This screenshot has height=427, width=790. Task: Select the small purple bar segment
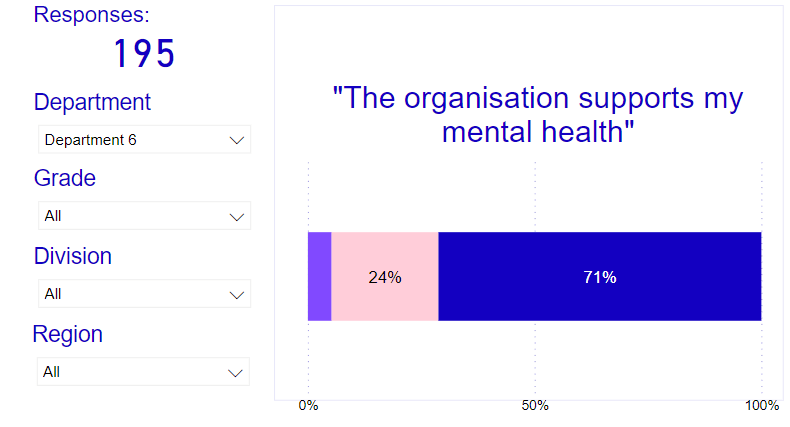point(319,276)
